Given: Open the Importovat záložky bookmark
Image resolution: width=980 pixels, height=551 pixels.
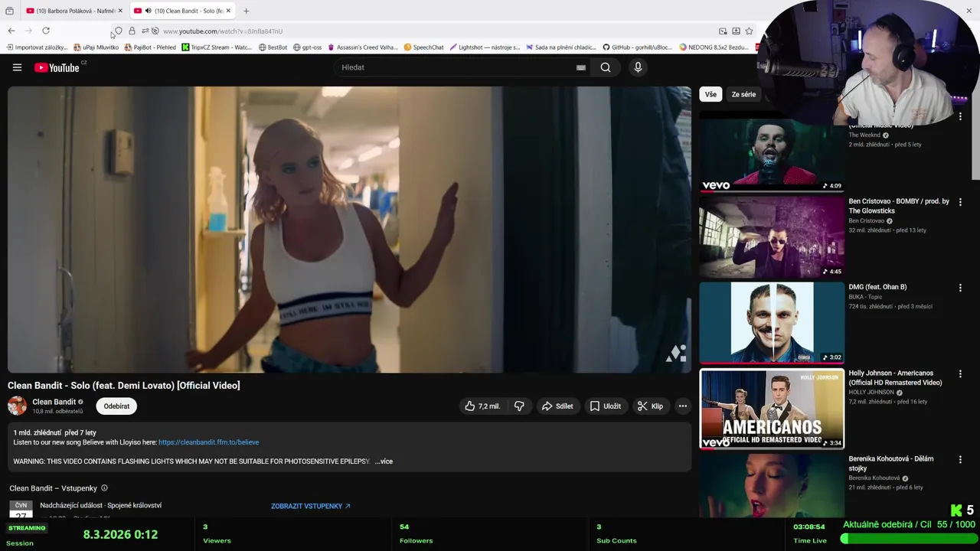Looking at the screenshot, I should click(37, 47).
